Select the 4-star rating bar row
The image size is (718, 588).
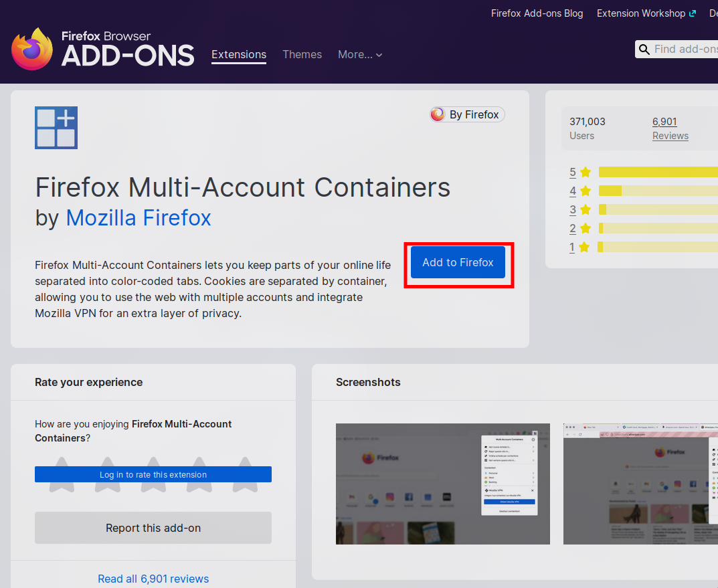642,191
